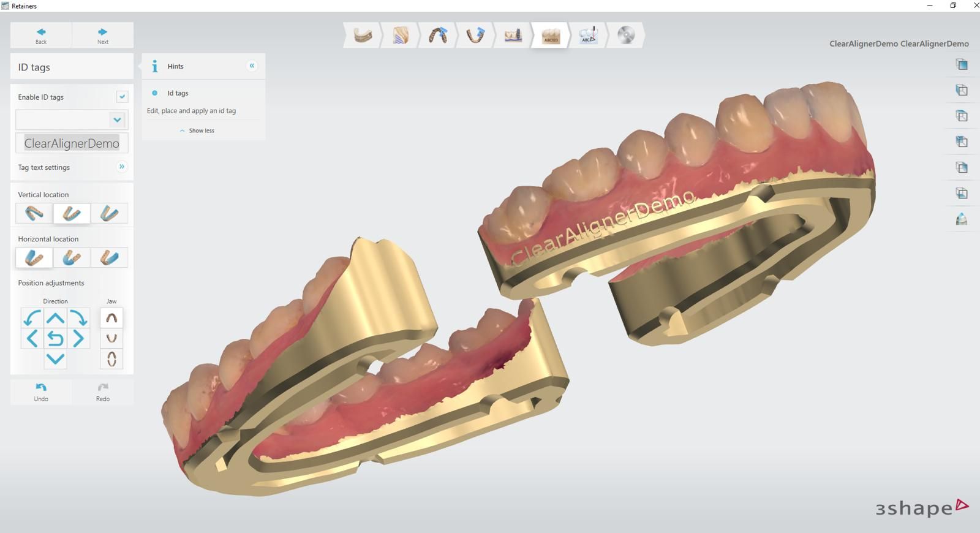Go Back to the previous step
Viewport: 980px width, 533px height.
point(41,36)
